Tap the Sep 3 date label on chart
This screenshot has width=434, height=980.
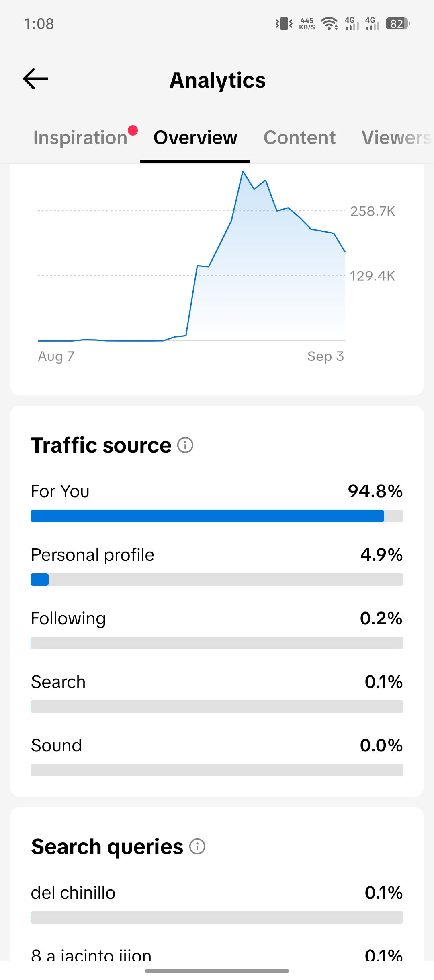tap(325, 356)
